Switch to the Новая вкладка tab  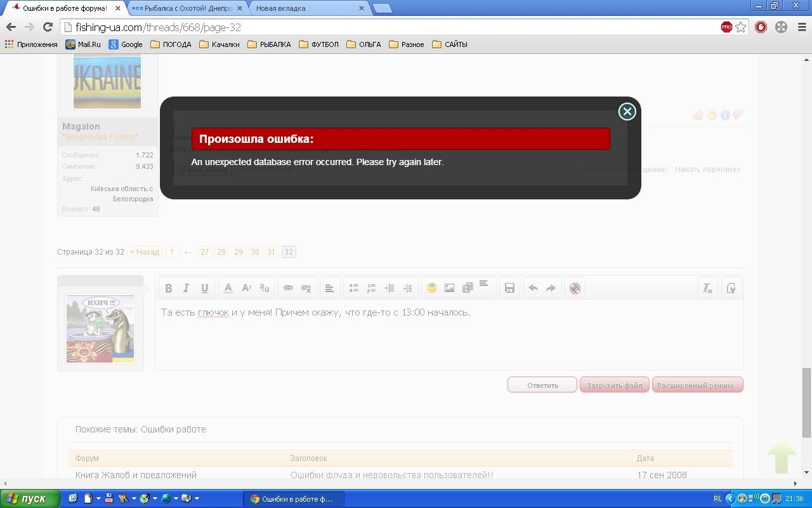point(304,9)
